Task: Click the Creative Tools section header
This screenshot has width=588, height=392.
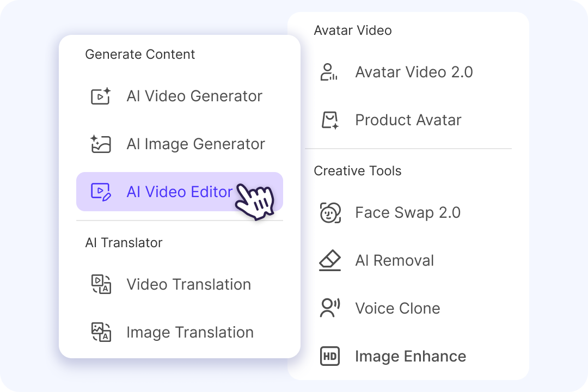Action: pyautogui.click(x=357, y=170)
